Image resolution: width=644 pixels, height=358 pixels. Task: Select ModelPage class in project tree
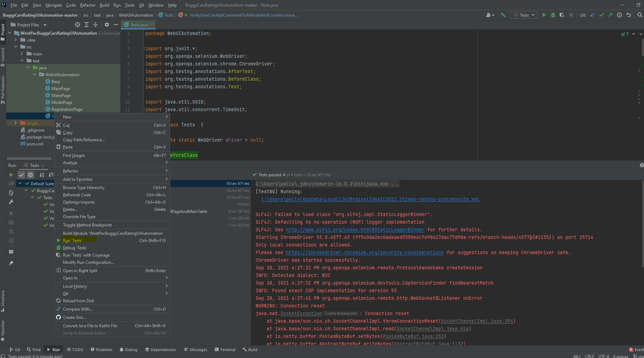62,102
